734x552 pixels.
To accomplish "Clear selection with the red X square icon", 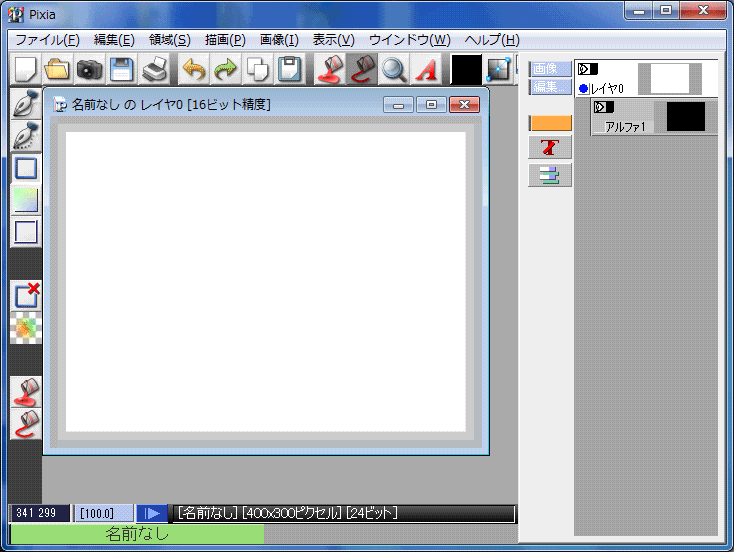I will (x=26, y=295).
